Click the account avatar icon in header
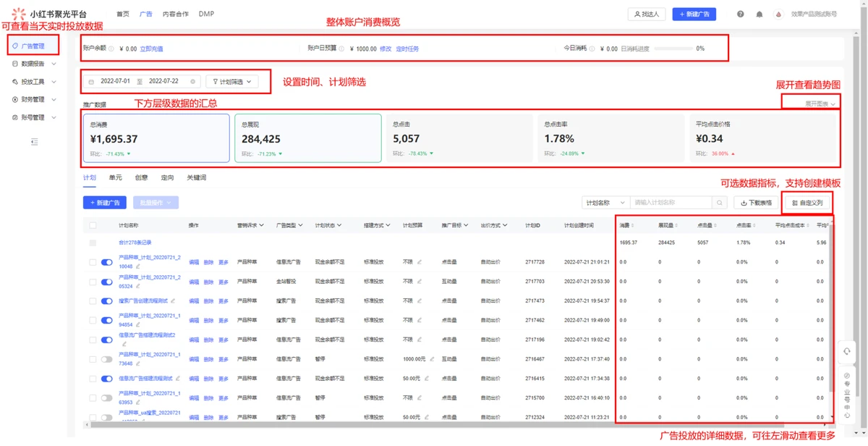This screenshot has width=868, height=446. point(778,14)
